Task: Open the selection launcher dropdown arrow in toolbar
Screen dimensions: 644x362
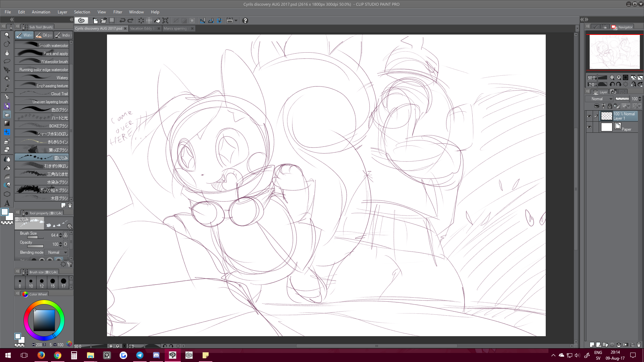Action: click(x=236, y=20)
